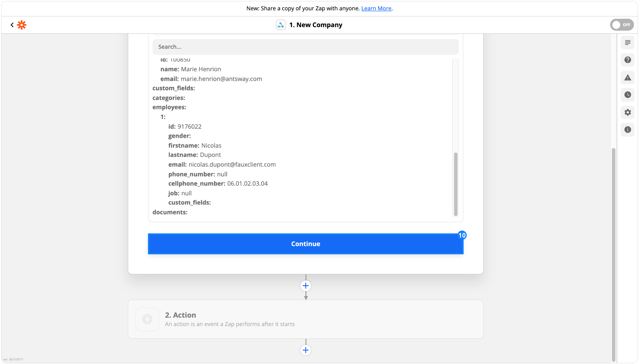
Task: Follow the Learn More link
Action: coord(376,8)
